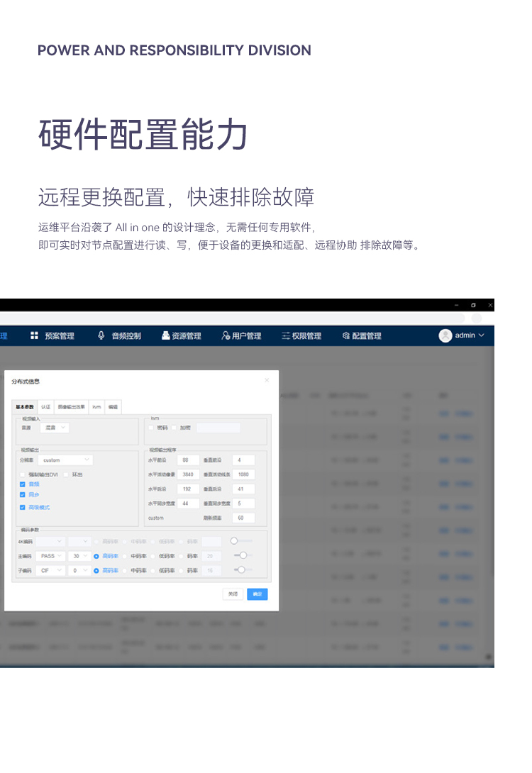Viewport: 532px width, 773px height.
Task: Click the 主编码 bitrate slider handle
Action: [243, 555]
